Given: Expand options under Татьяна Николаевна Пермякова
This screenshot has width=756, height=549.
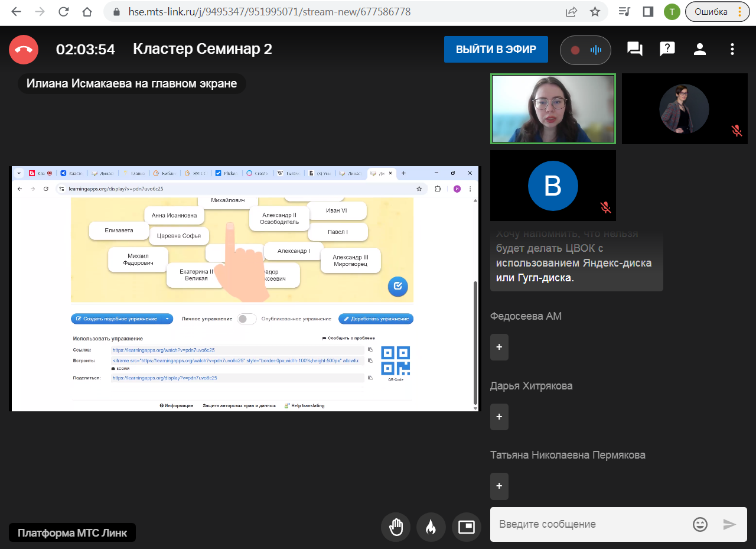Looking at the screenshot, I should [499, 486].
